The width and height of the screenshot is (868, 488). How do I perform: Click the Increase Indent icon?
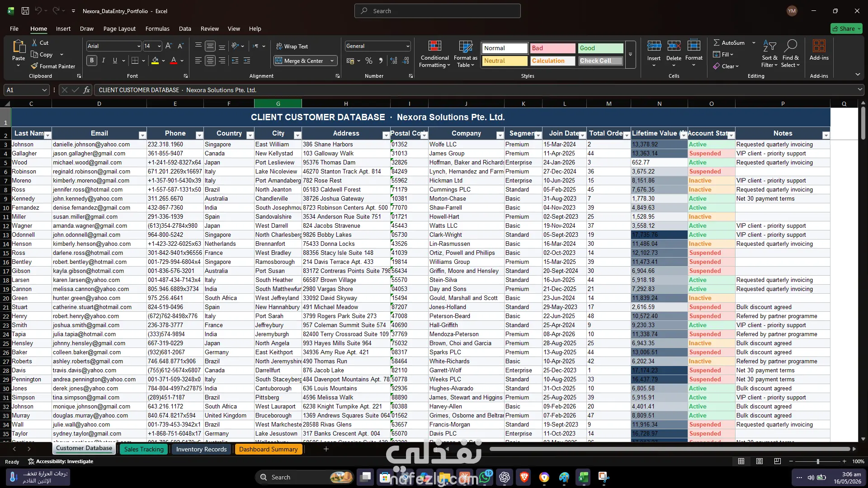pos(247,61)
